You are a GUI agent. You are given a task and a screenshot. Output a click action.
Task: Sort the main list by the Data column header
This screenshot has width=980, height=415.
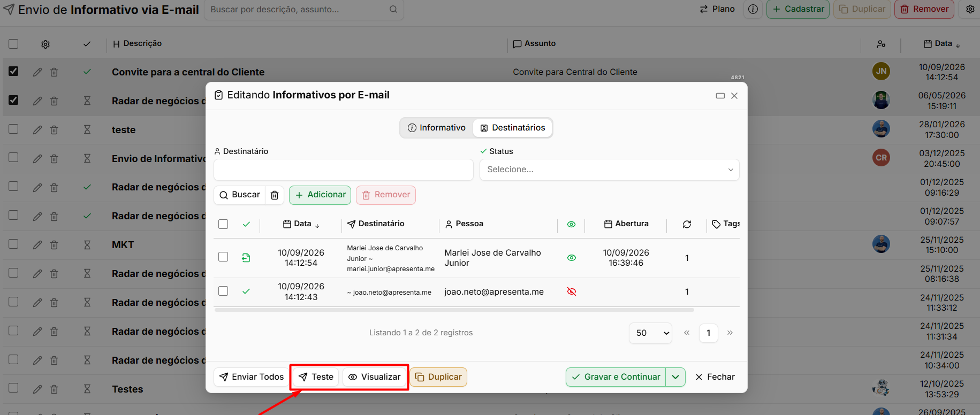pos(942,44)
